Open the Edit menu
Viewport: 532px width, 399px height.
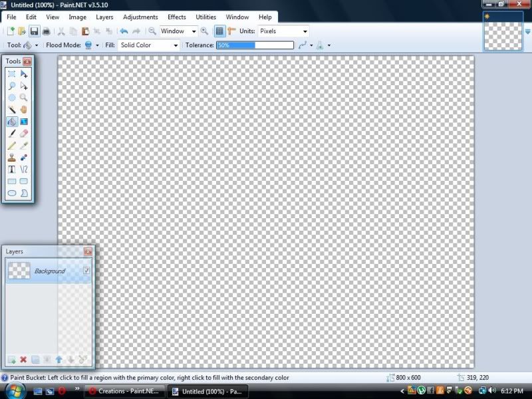[31, 17]
